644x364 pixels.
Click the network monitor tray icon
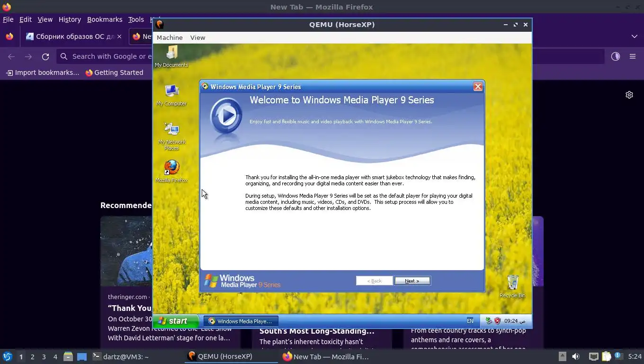tap(593, 356)
